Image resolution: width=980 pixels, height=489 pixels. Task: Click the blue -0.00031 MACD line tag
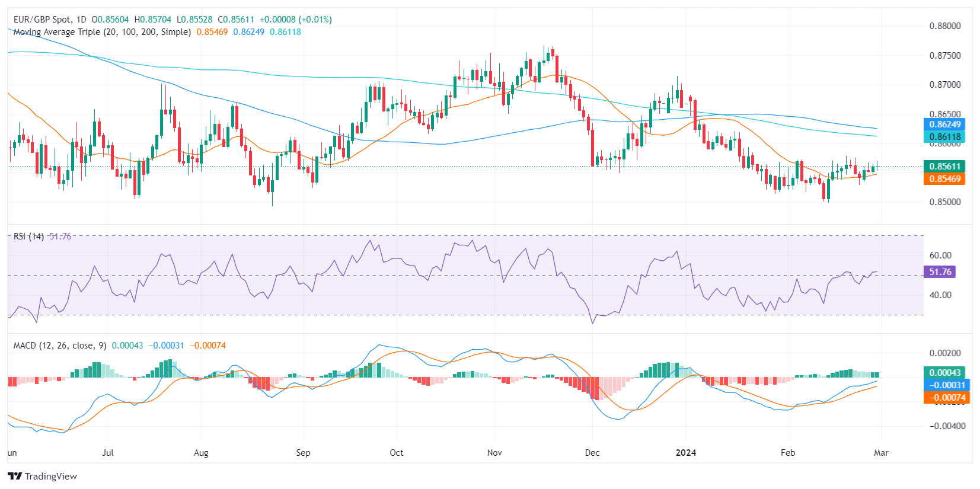point(946,385)
